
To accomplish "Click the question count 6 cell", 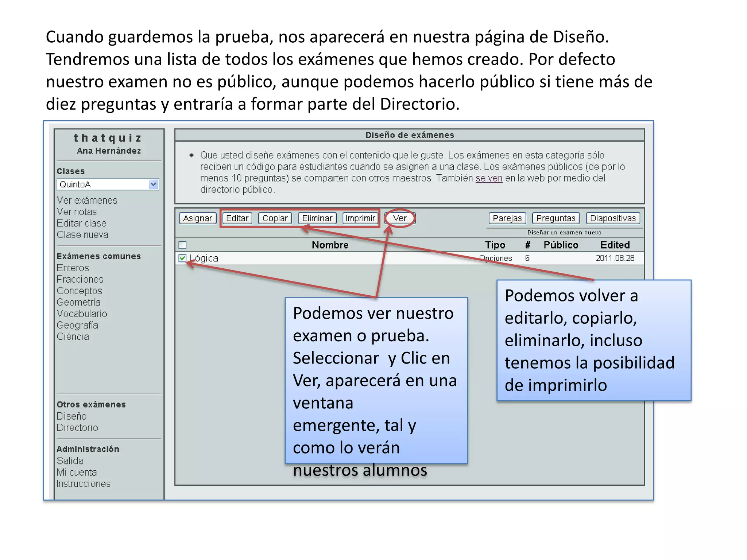I will [x=527, y=258].
